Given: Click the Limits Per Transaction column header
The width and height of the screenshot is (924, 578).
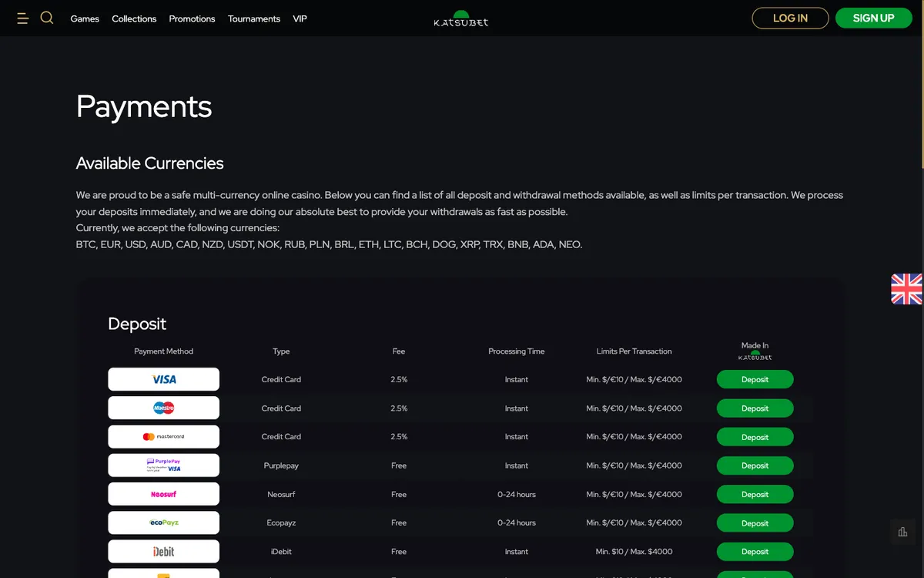Looking at the screenshot, I should tap(634, 351).
